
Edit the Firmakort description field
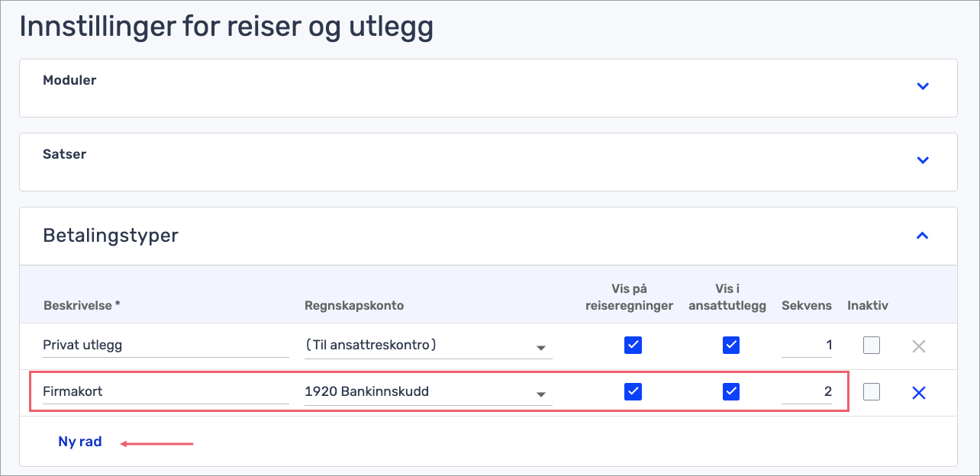pyautogui.click(x=165, y=392)
